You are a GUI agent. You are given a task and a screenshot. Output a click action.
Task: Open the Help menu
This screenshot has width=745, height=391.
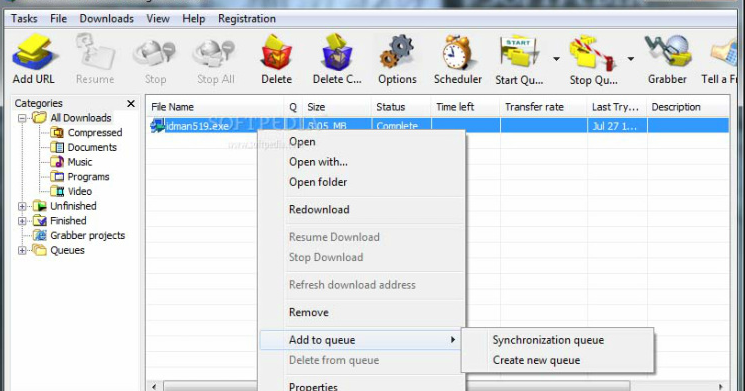pyautogui.click(x=193, y=19)
